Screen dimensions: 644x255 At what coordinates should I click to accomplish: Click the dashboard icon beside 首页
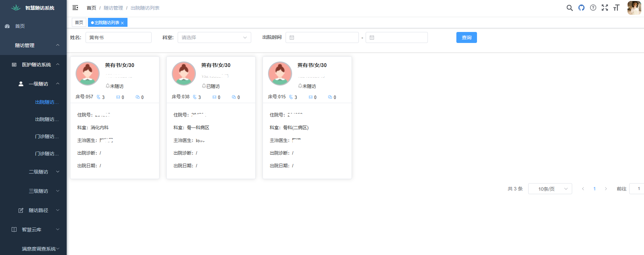7,26
